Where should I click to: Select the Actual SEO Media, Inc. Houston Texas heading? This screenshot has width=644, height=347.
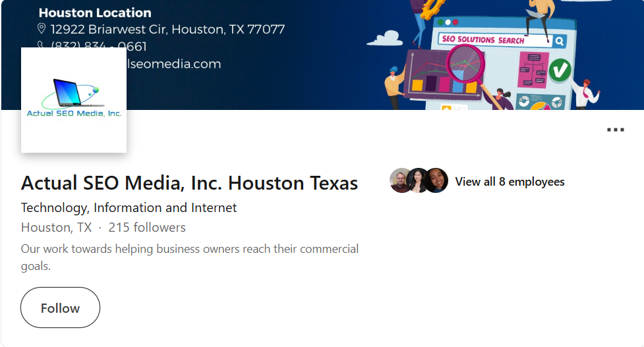point(189,183)
